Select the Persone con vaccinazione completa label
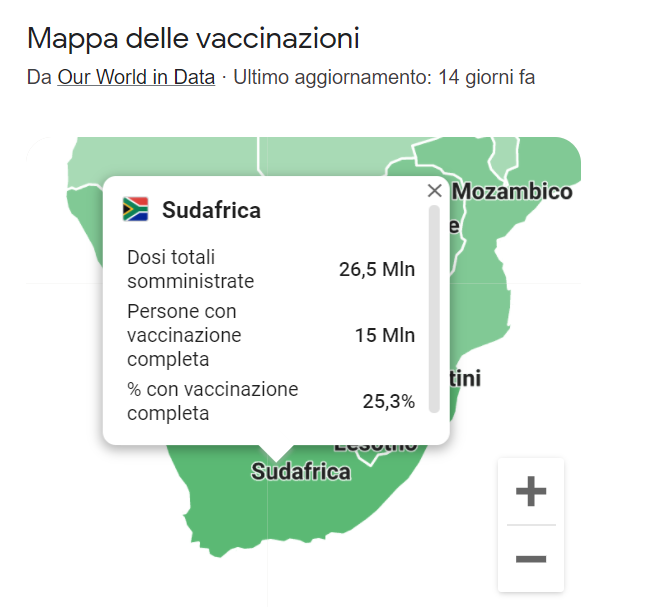The width and height of the screenshot is (651, 607). [184, 335]
